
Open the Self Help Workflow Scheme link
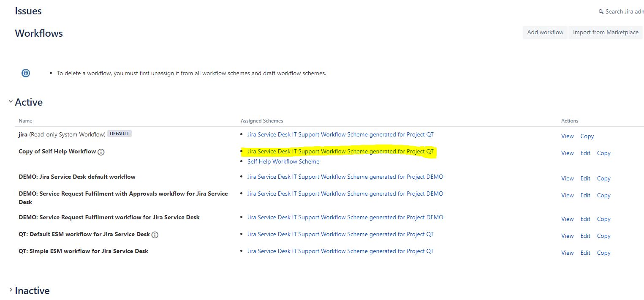(x=283, y=161)
